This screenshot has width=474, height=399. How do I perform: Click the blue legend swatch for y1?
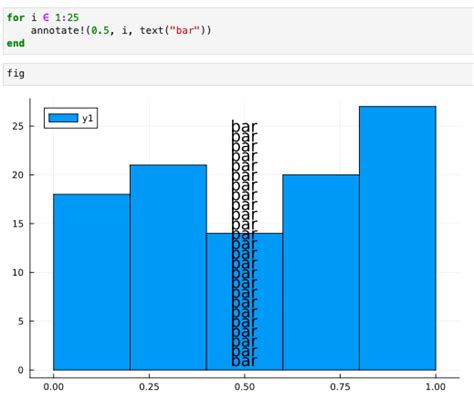(x=63, y=118)
